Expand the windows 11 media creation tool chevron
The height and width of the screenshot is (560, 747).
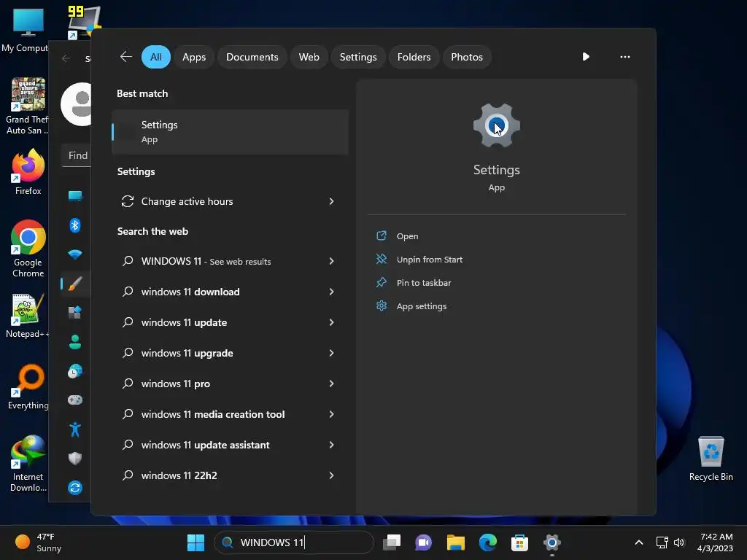coord(331,414)
